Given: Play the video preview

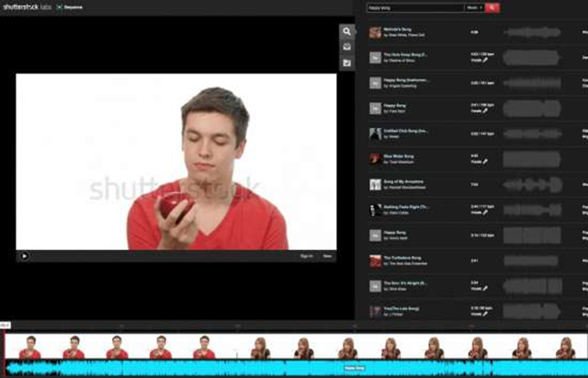Looking at the screenshot, I should pos(25,256).
